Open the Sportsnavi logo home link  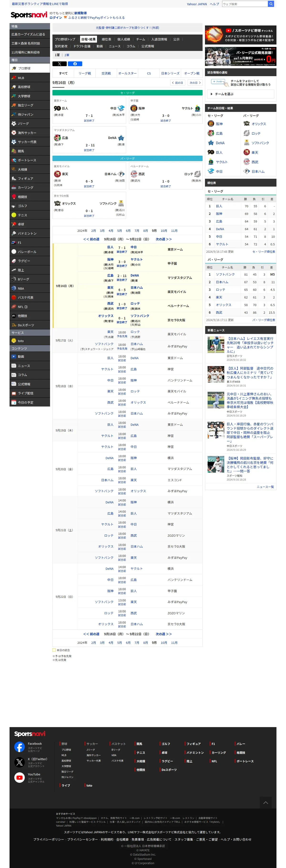[x=29, y=15]
